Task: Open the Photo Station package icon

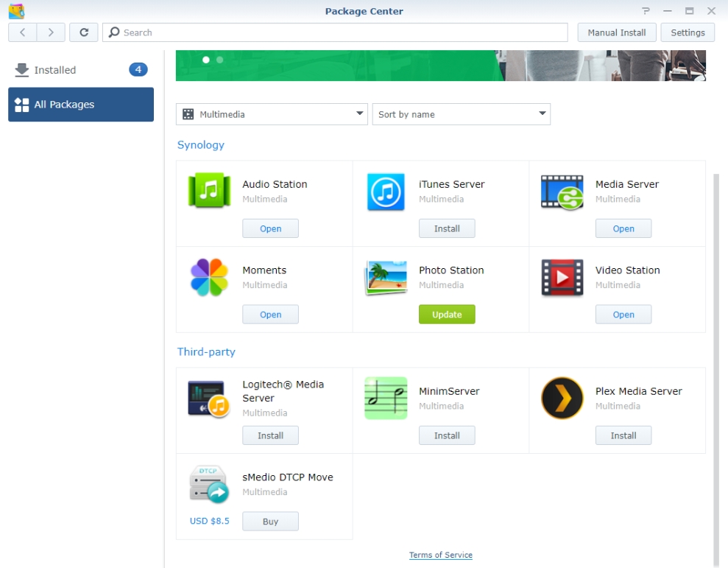Action: [x=386, y=278]
